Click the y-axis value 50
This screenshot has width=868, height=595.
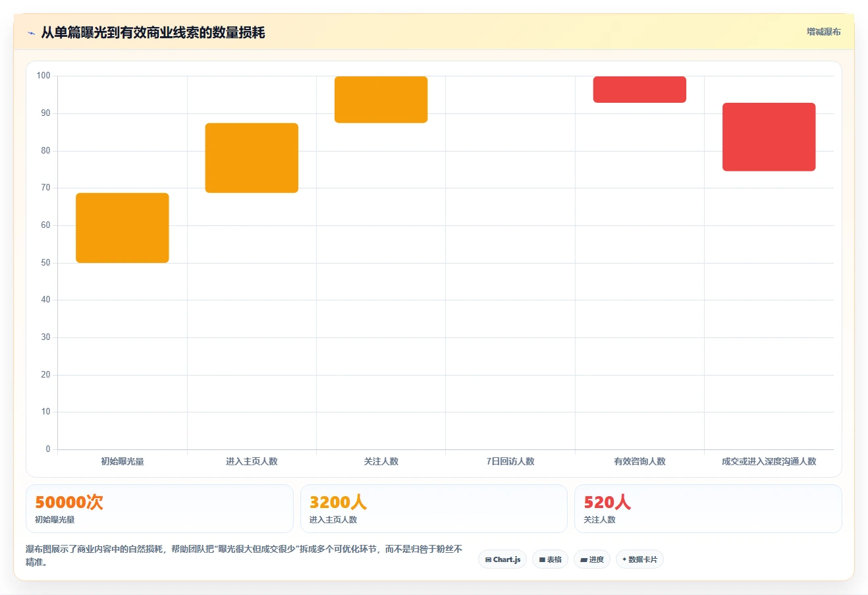pos(45,263)
